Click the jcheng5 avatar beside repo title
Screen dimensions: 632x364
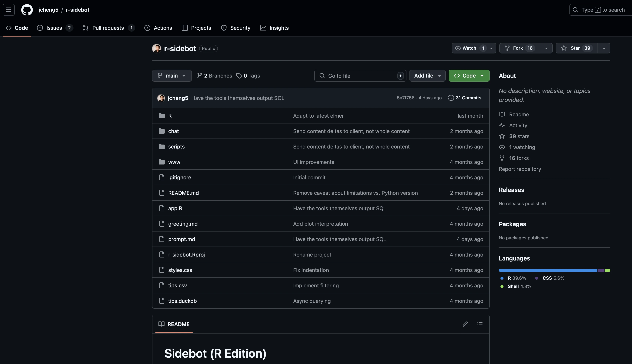tap(157, 49)
